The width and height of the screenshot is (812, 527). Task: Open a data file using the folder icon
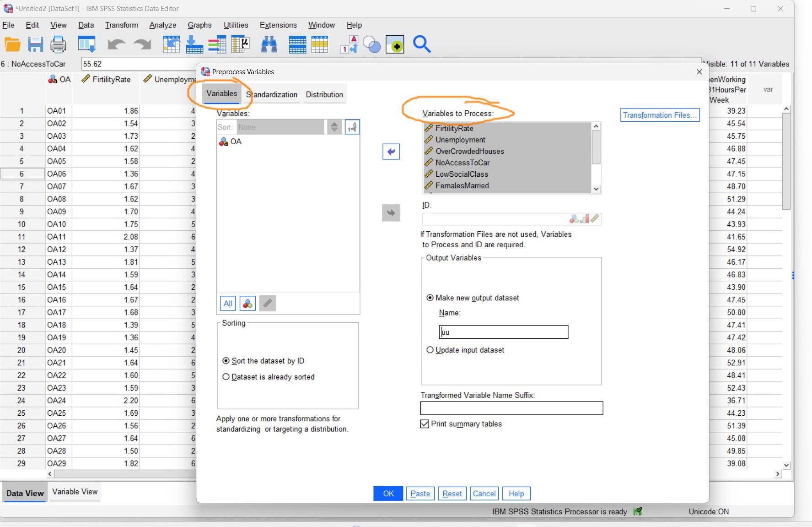(12, 44)
